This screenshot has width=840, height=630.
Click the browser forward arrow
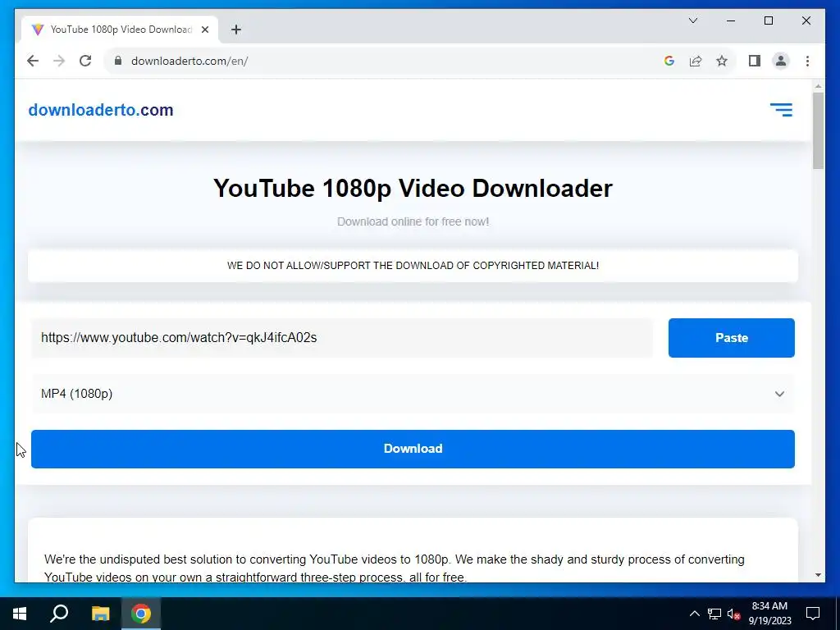click(x=59, y=61)
